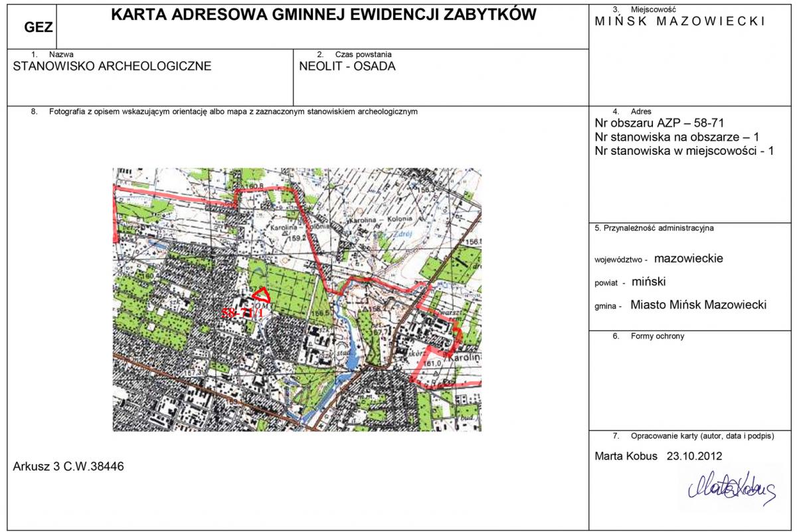Click the Formy ochrony section heading
Screen dimensions: 797x532
[x=657, y=336]
